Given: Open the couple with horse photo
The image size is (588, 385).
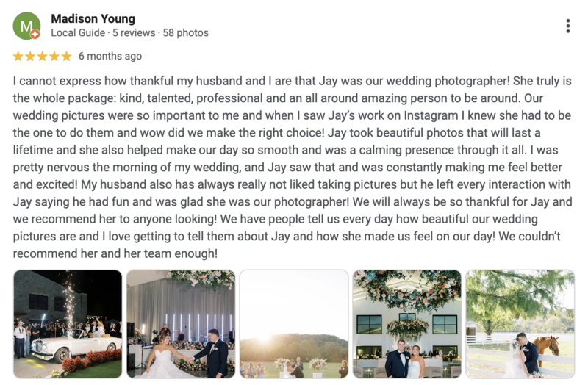Looking at the screenshot, I should point(520,324).
